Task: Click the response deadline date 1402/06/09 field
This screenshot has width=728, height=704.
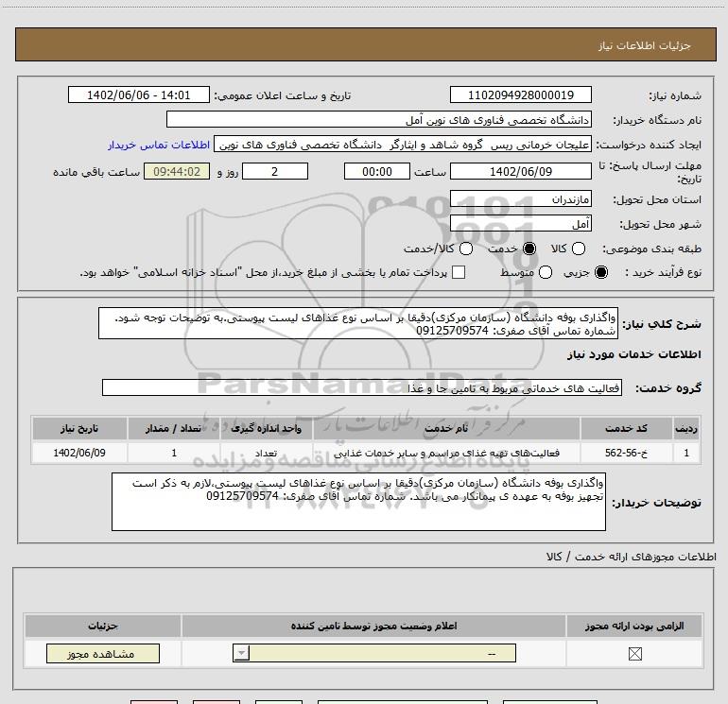Action: [x=520, y=171]
